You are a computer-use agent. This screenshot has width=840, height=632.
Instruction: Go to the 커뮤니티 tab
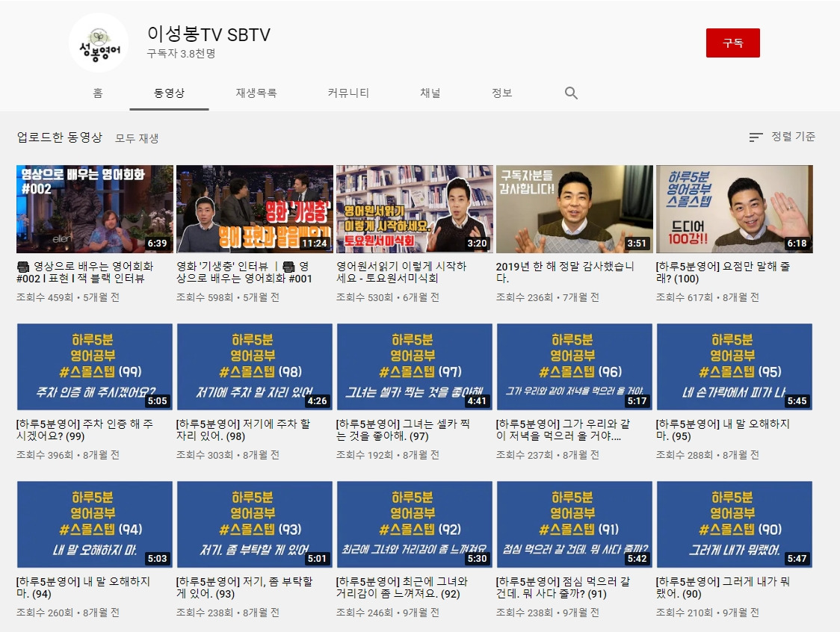[348, 93]
